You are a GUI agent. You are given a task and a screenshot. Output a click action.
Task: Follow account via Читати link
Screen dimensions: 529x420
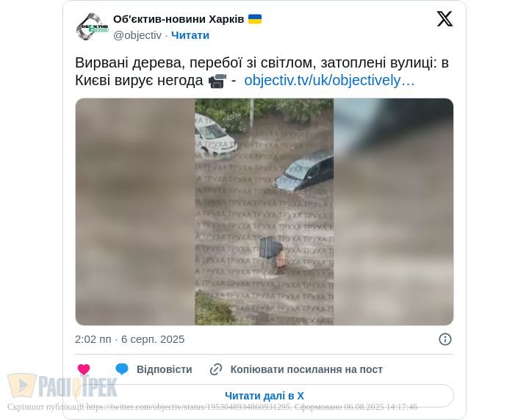click(190, 35)
